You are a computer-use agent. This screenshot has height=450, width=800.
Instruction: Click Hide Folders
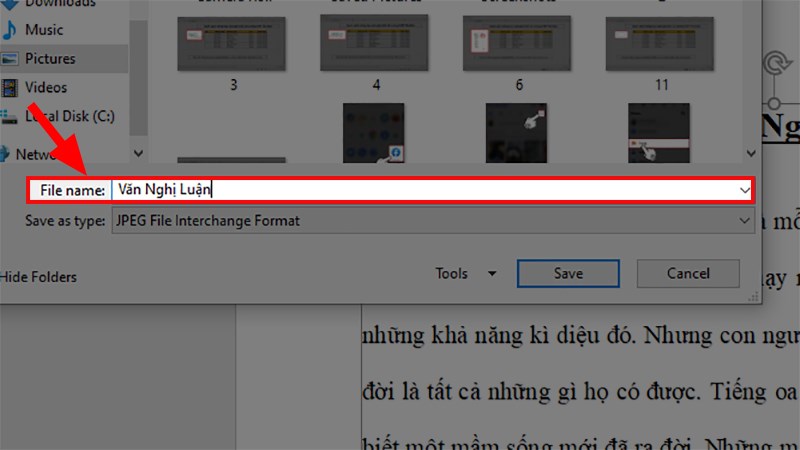[38, 277]
